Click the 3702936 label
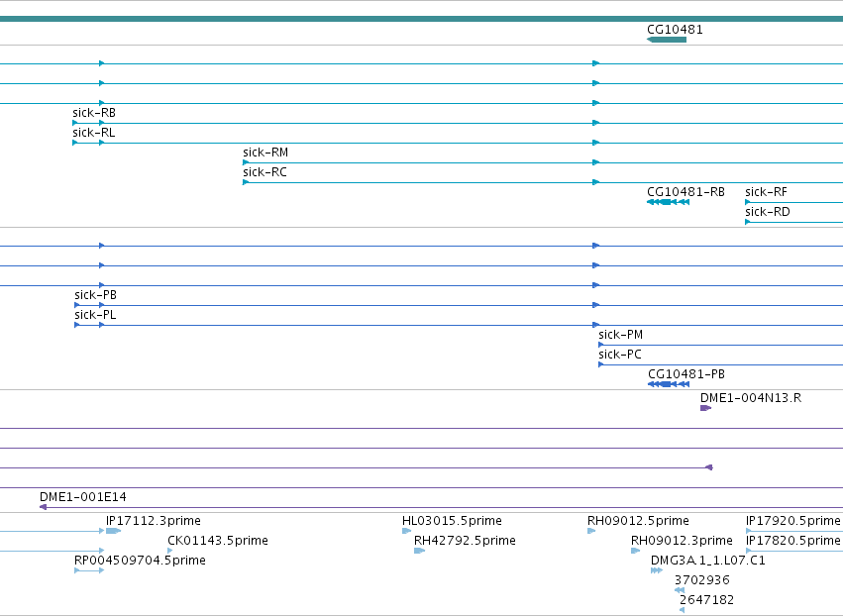This screenshot has height=616, width=843. point(702,580)
